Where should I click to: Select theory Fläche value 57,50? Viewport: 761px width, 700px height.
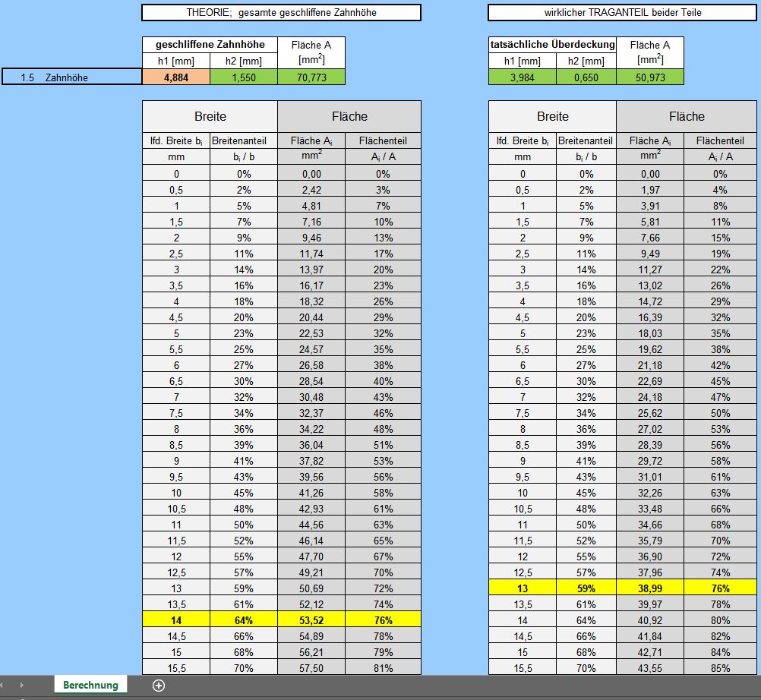(x=311, y=668)
